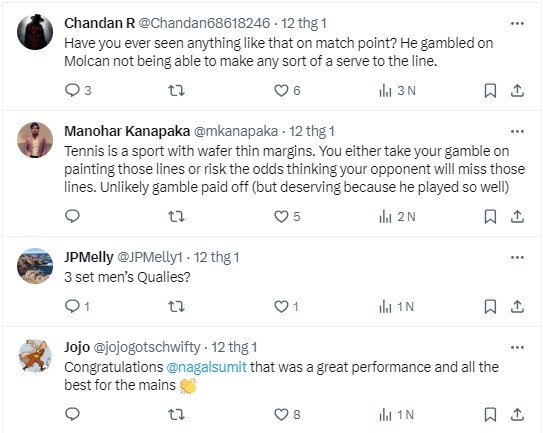Screen dimensions: 543x433
Task: Reply to Chandan R's tweet
Action: [x=72, y=90]
